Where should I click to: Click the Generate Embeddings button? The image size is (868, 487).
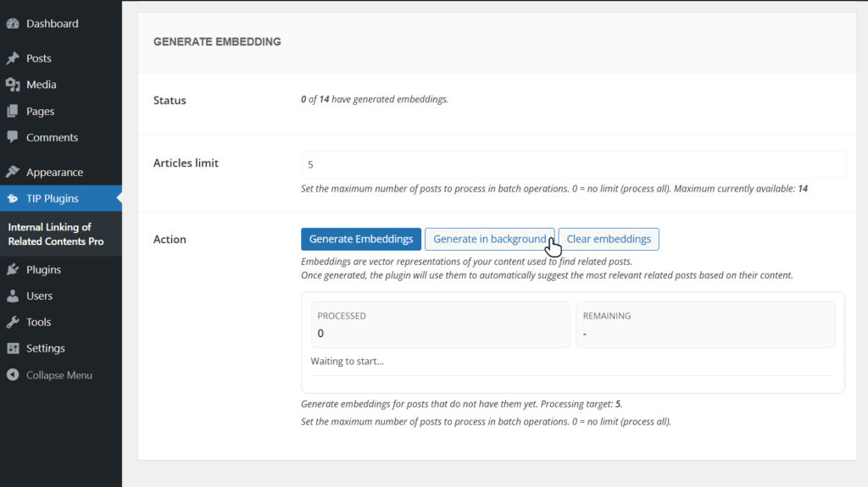(x=361, y=239)
